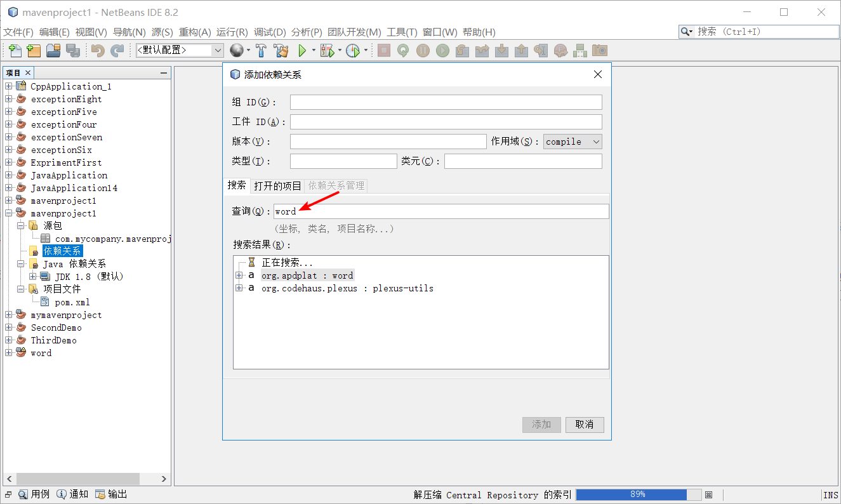Click the Profile Project clock icon
841x504 pixels.
(x=353, y=51)
